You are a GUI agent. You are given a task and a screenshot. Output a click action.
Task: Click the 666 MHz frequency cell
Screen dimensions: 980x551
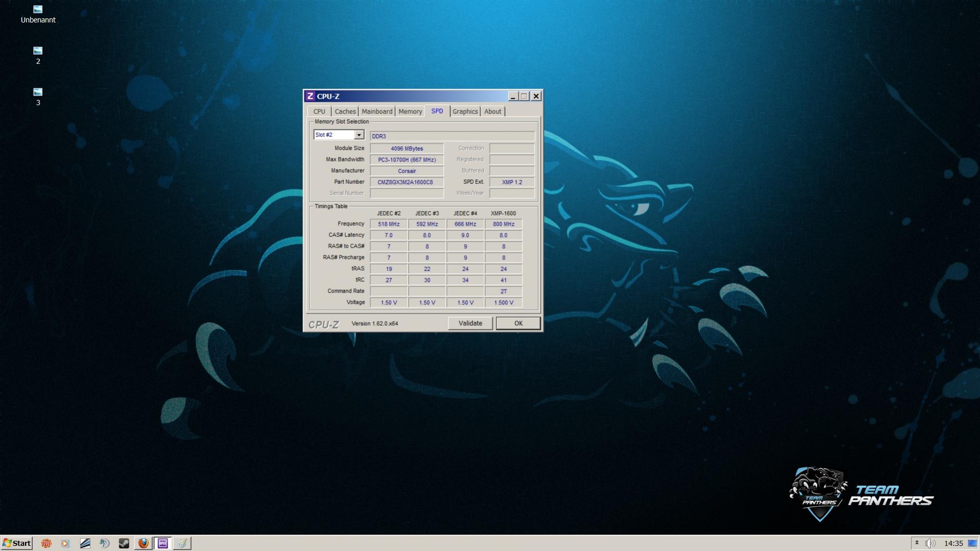[x=465, y=224]
